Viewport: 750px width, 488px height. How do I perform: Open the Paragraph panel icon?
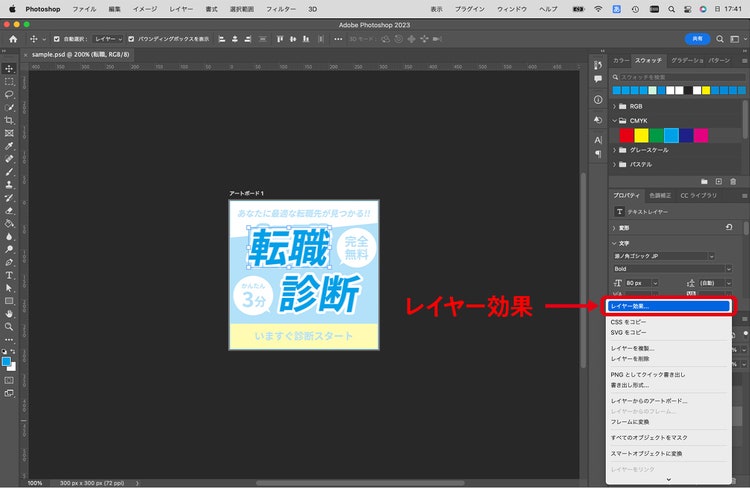[x=598, y=154]
